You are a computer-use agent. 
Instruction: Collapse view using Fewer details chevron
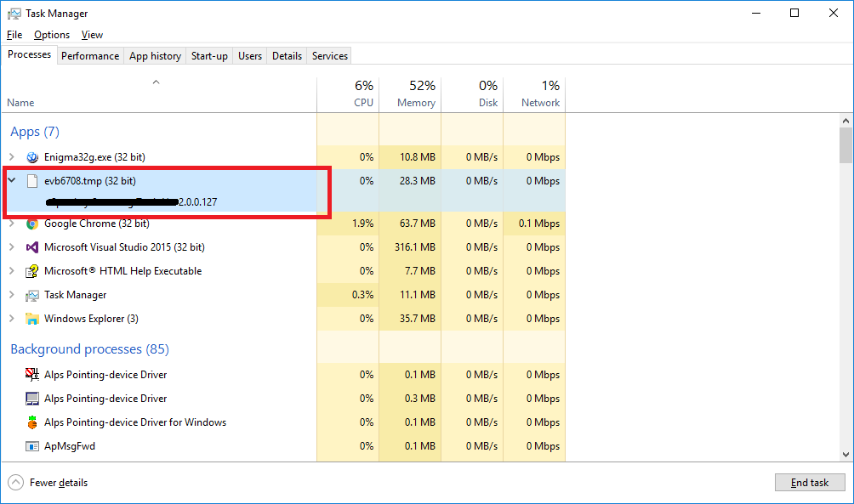click(x=16, y=483)
